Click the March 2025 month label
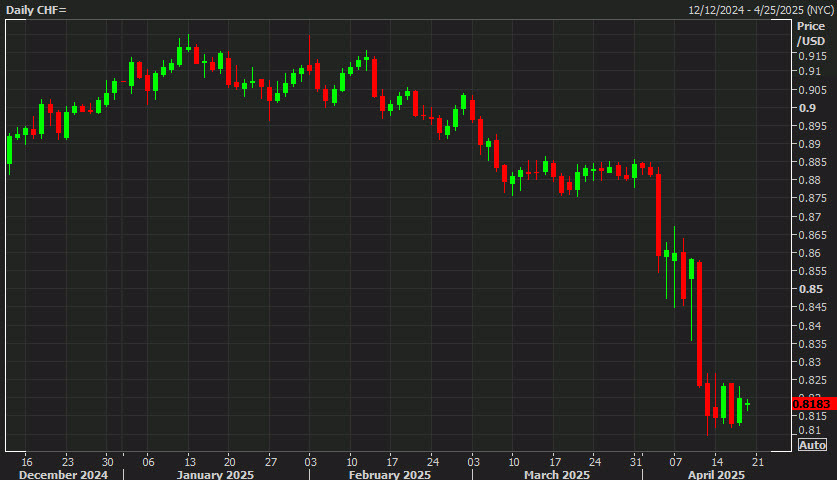Screen dimensions: 837x480 tap(557, 475)
